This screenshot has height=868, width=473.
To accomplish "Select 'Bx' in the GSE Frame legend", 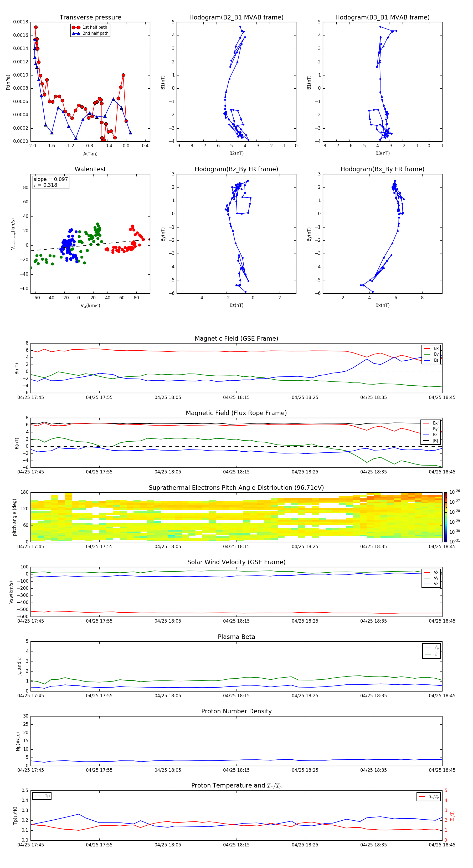I will (431, 349).
